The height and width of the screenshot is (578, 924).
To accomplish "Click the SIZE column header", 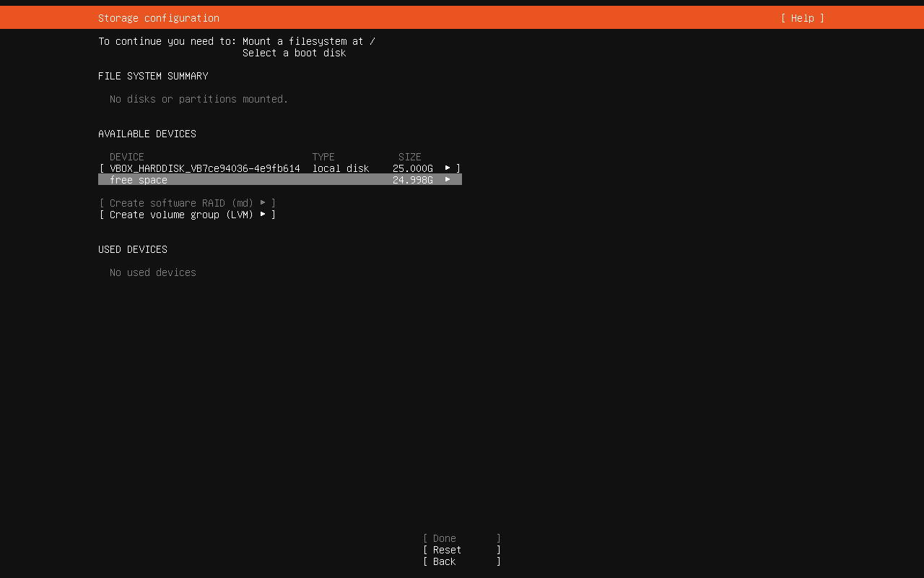I will (409, 157).
